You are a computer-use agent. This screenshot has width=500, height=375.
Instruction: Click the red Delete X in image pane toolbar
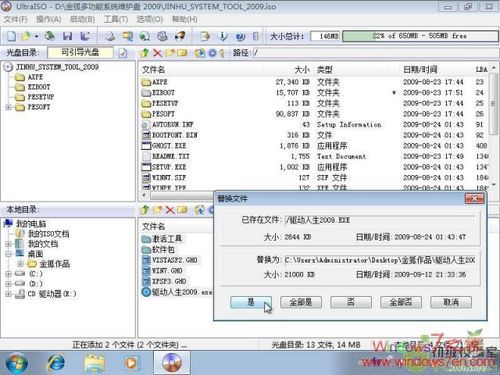[x=157, y=53]
